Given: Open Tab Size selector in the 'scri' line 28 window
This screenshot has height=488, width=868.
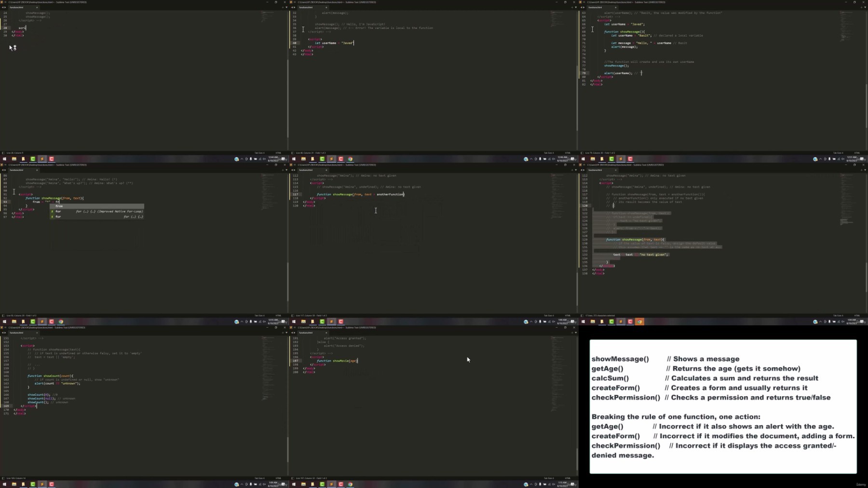Looking at the screenshot, I should (x=259, y=153).
